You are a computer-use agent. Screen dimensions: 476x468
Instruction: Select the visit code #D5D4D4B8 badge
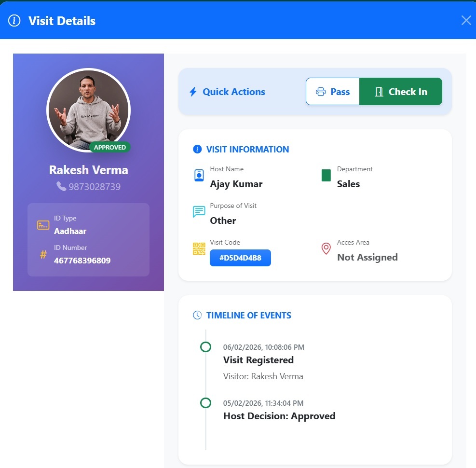pyautogui.click(x=240, y=258)
